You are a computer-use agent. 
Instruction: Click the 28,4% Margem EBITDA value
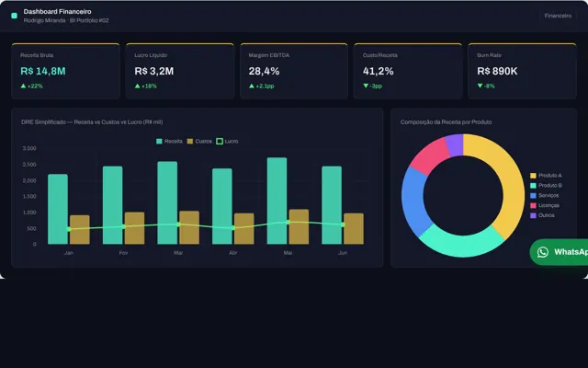coord(264,71)
